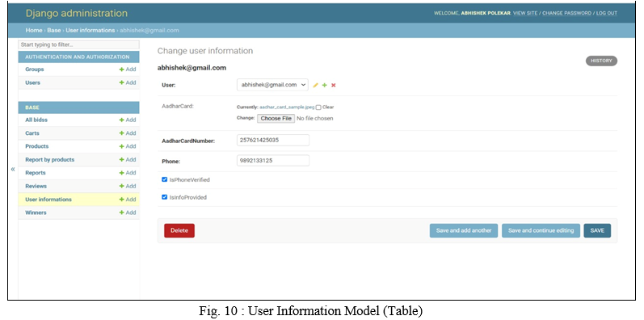
Task: Check the Clear checkbox for AadharCard
Action: [x=318, y=107]
